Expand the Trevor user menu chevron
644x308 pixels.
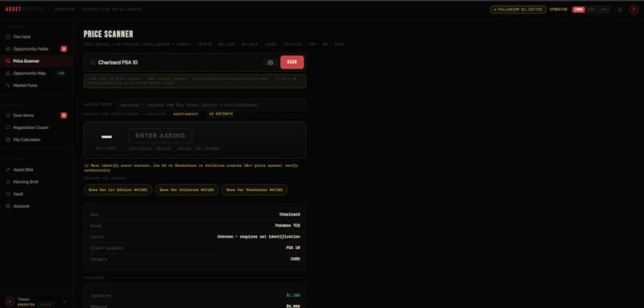64,302
